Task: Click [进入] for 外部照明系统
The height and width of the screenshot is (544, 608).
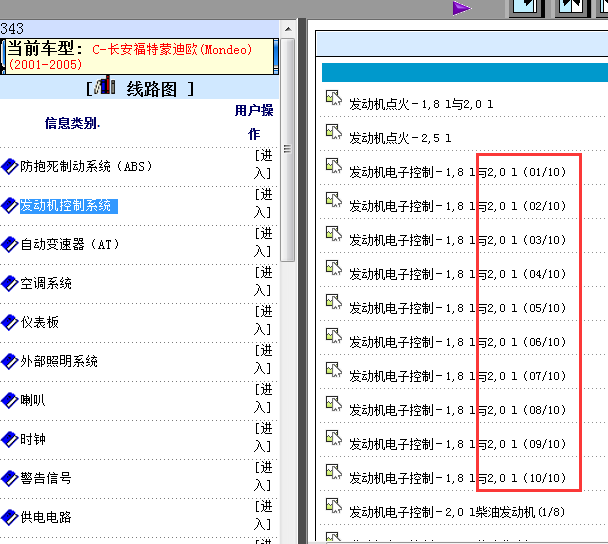Action: (x=263, y=359)
